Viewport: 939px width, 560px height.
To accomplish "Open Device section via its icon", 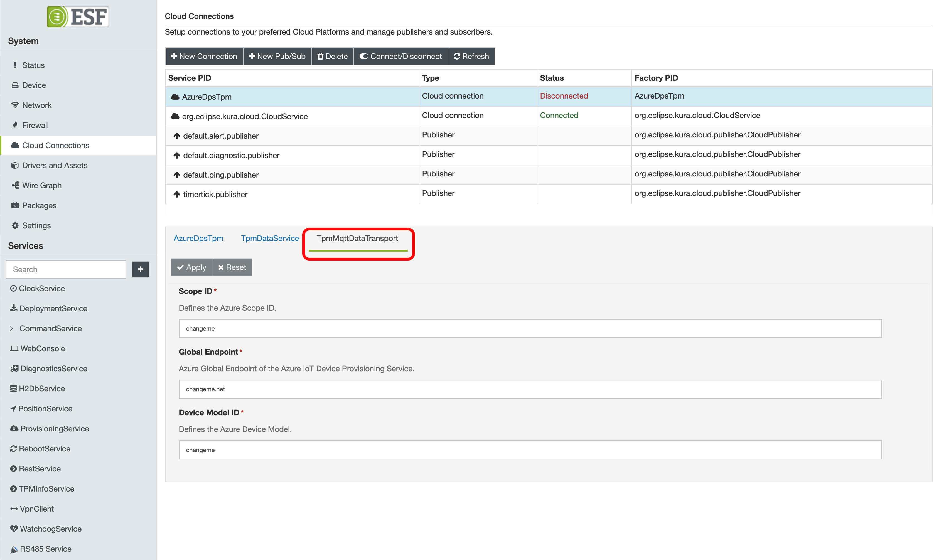I will [15, 85].
